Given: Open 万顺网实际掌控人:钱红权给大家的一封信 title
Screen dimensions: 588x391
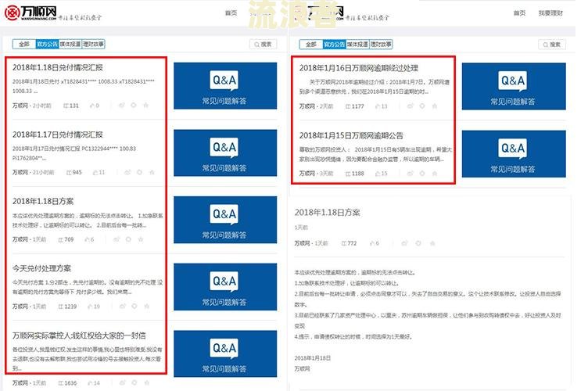Looking at the screenshot, I should click(79, 335).
